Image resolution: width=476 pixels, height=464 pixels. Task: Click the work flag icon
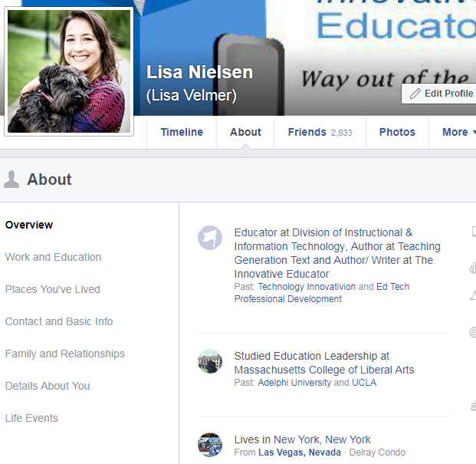point(210,238)
